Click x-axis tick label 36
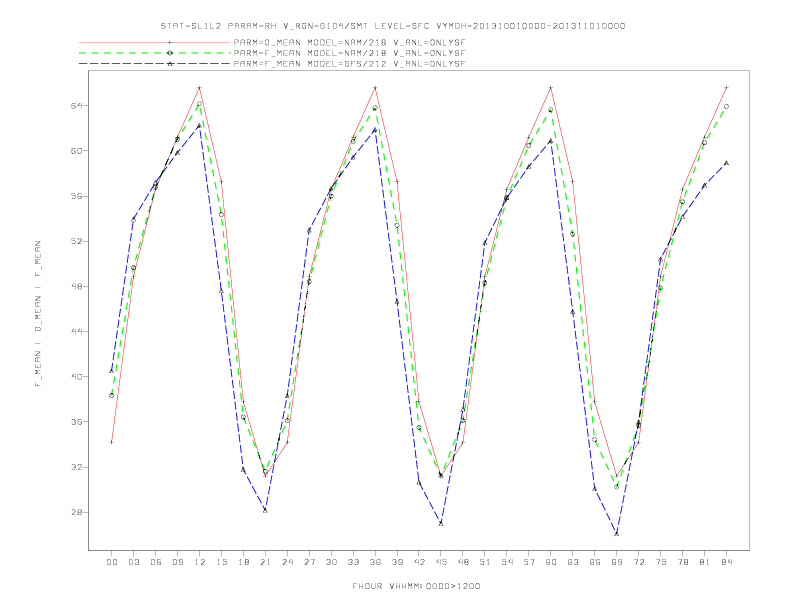This screenshot has height=612, width=792. (375, 562)
